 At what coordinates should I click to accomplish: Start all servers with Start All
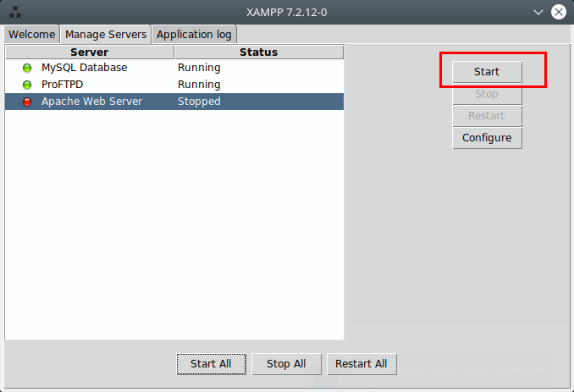pos(211,364)
